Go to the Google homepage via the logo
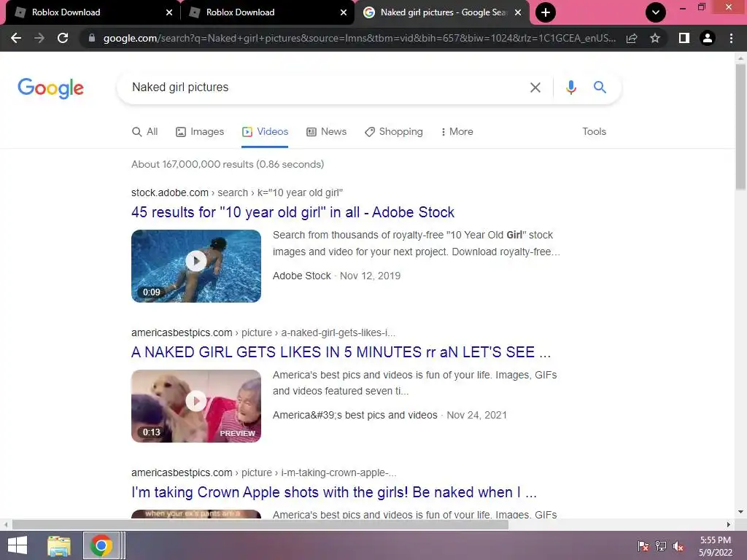Screen dimensions: 747x560 point(50,88)
